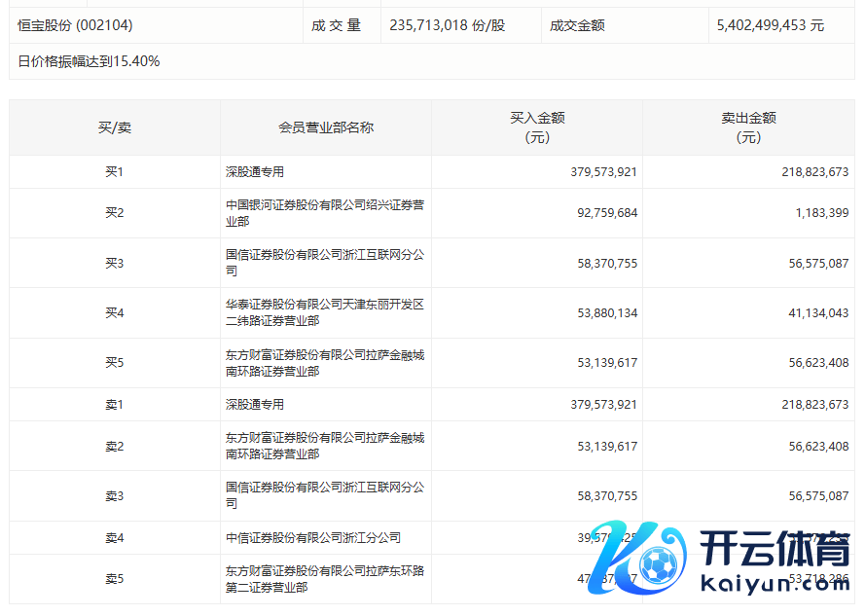Click the 卖出金额 (元) column header
Image resolution: width=865 pixels, height=616 pixels.
point(748,127)
